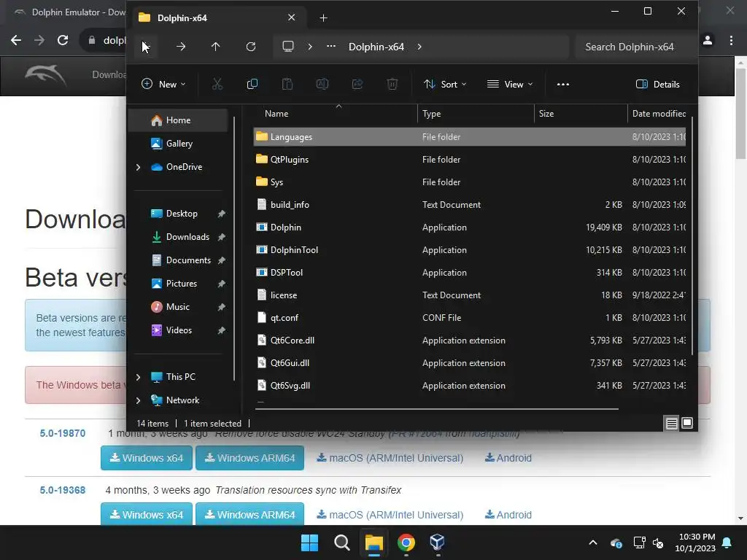Switch to large thumbnails view layout
This screenshot has width=747, height=560.
click(687, 423)
